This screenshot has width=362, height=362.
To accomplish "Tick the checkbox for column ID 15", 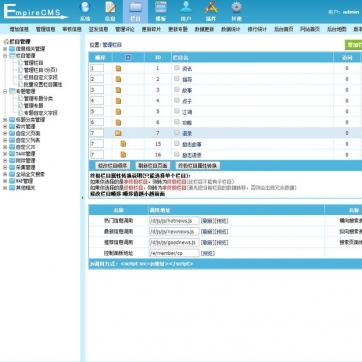I will [177, 143].
